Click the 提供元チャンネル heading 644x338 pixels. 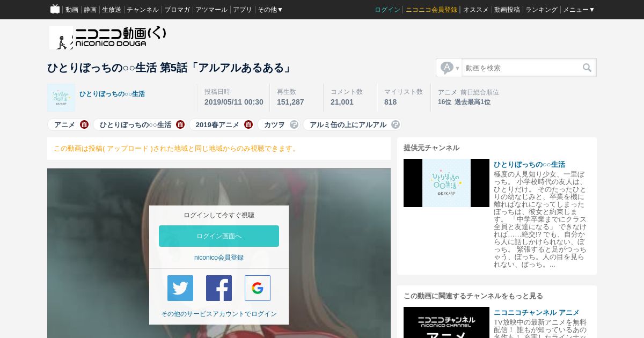[431, 148]
